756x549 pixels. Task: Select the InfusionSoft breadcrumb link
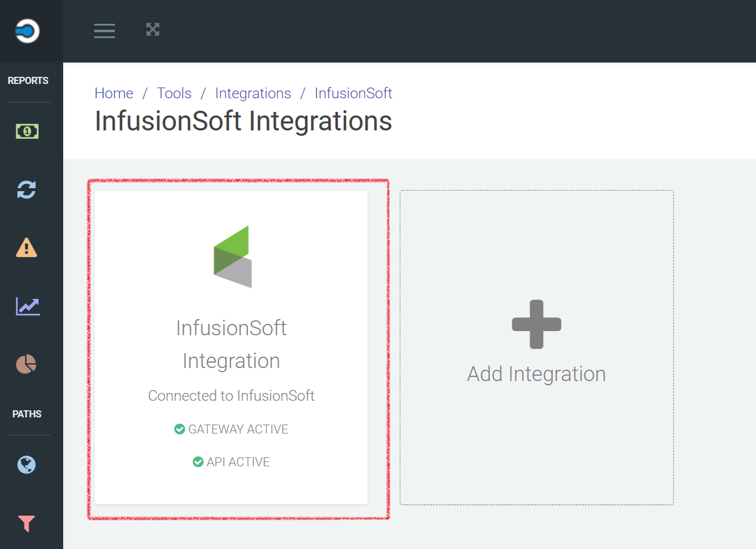tap(353, 93)
